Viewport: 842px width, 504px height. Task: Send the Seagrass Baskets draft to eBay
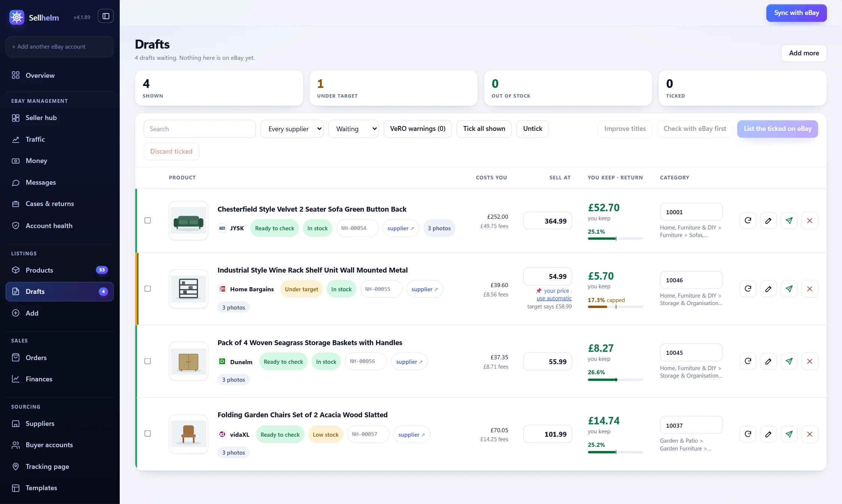pyautogui.click(x=789, y=361)
